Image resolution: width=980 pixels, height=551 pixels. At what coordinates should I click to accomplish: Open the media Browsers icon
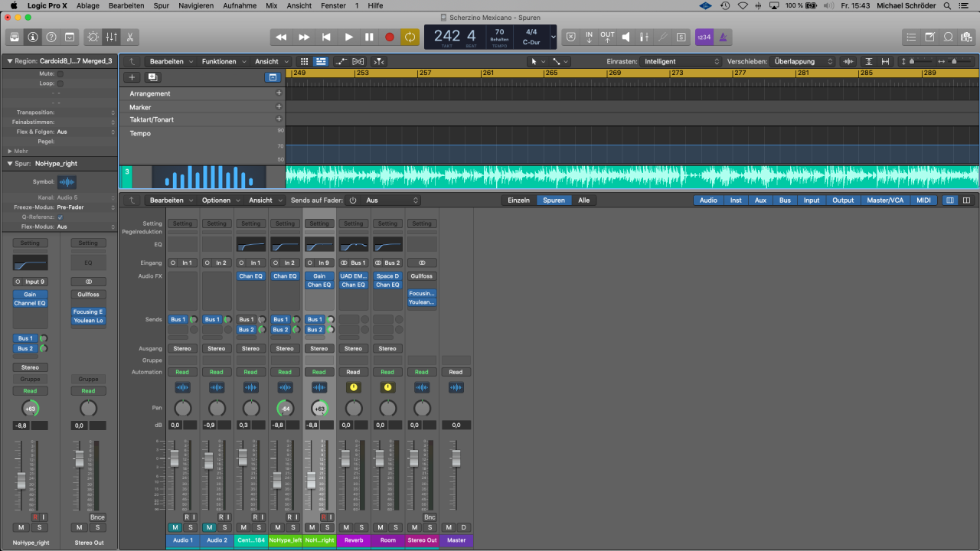(x=966, y=37)
